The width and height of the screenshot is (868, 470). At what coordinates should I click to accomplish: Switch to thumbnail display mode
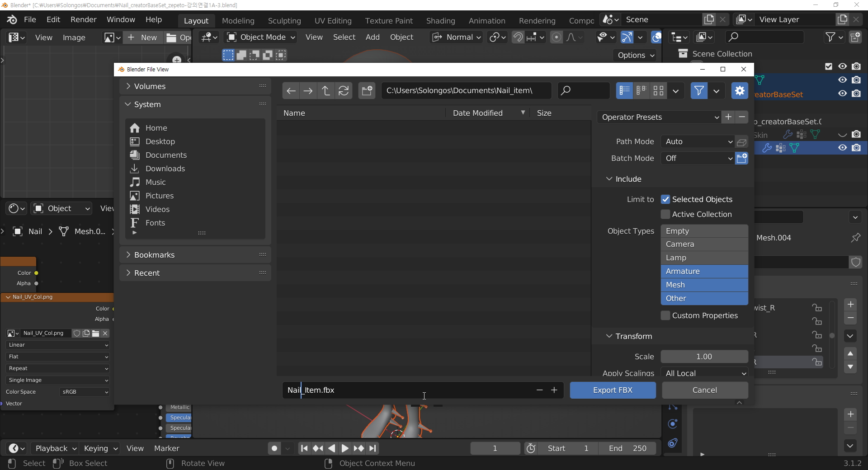pyautogui.click(x=659, y=91)
